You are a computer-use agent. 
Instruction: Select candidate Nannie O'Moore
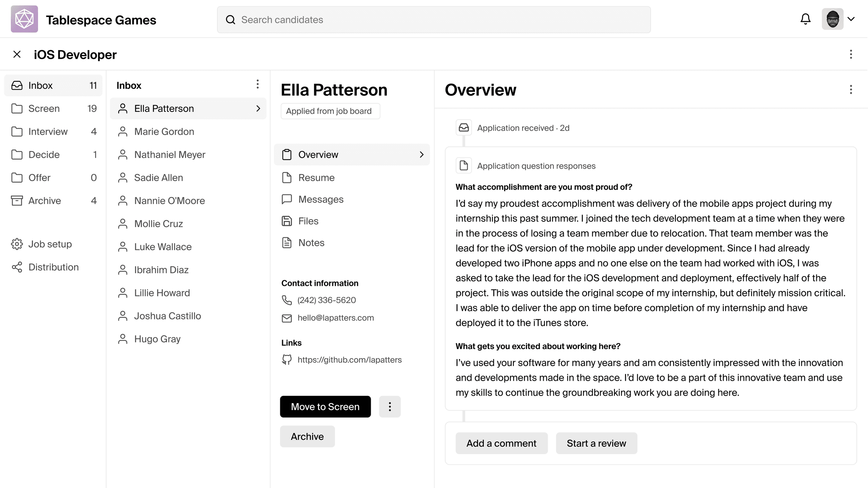170,200
